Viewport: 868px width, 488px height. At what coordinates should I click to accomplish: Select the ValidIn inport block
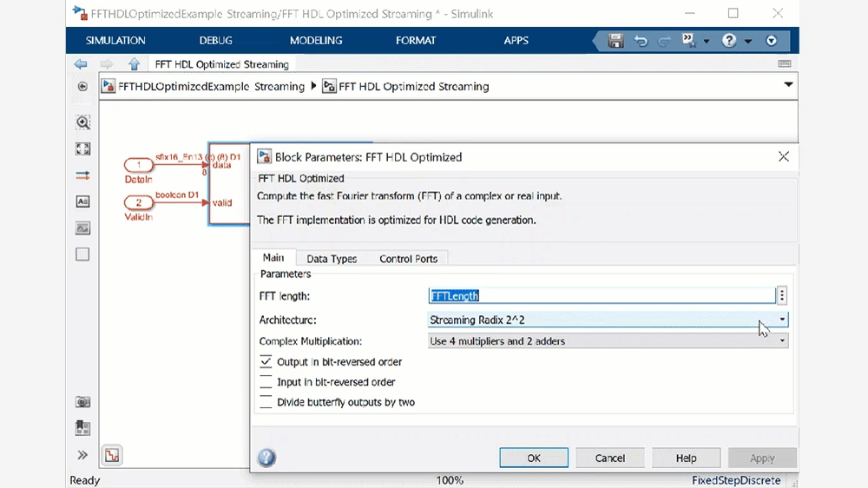click(x=138, y=202)
